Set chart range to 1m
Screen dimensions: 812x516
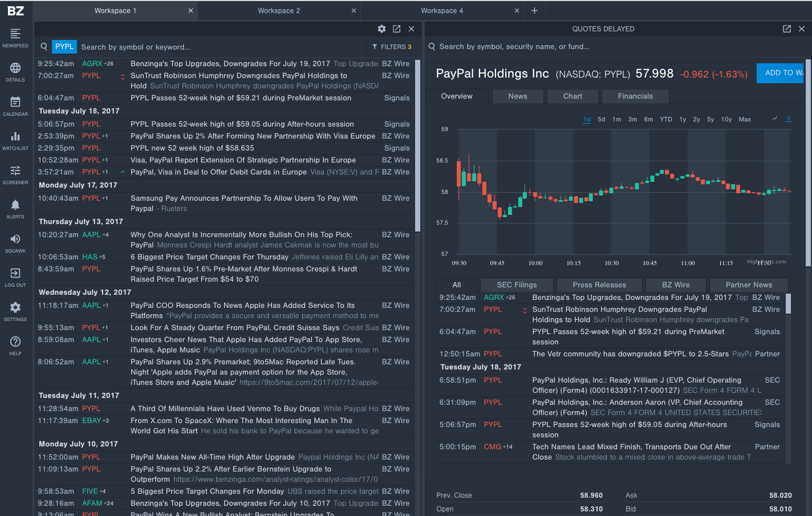pos(617,119)
